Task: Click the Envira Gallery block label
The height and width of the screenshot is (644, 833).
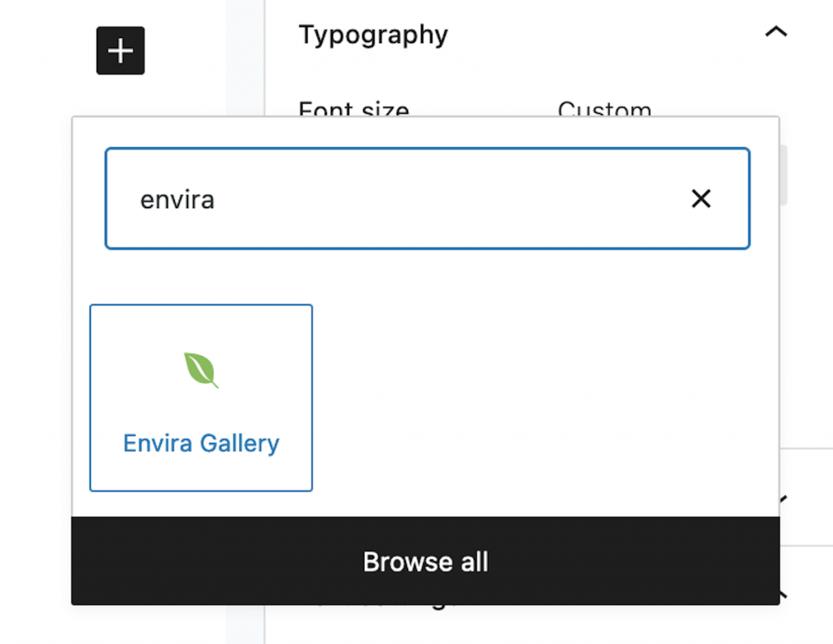Action: (201, 443)
